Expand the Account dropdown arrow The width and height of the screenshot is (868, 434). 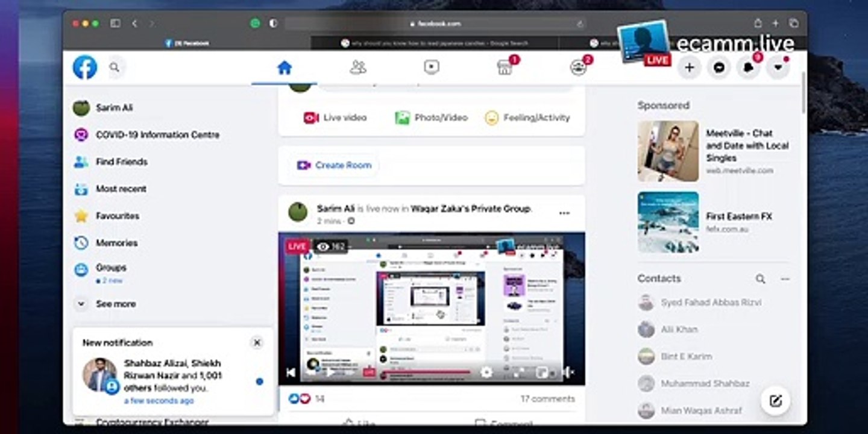click(778, 68)
